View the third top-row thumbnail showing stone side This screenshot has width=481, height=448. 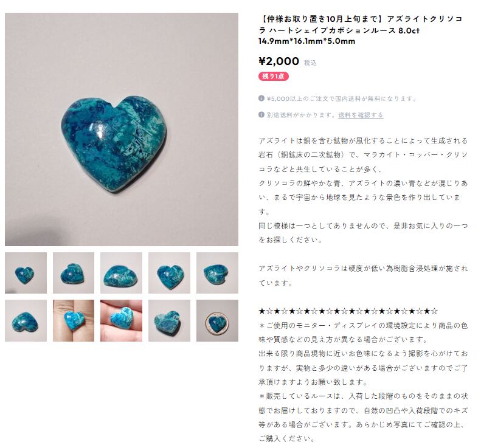121,273
